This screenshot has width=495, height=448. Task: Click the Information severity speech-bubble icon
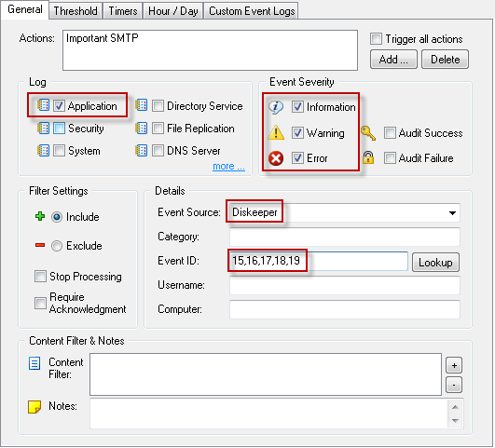click(x=276, y=107)
